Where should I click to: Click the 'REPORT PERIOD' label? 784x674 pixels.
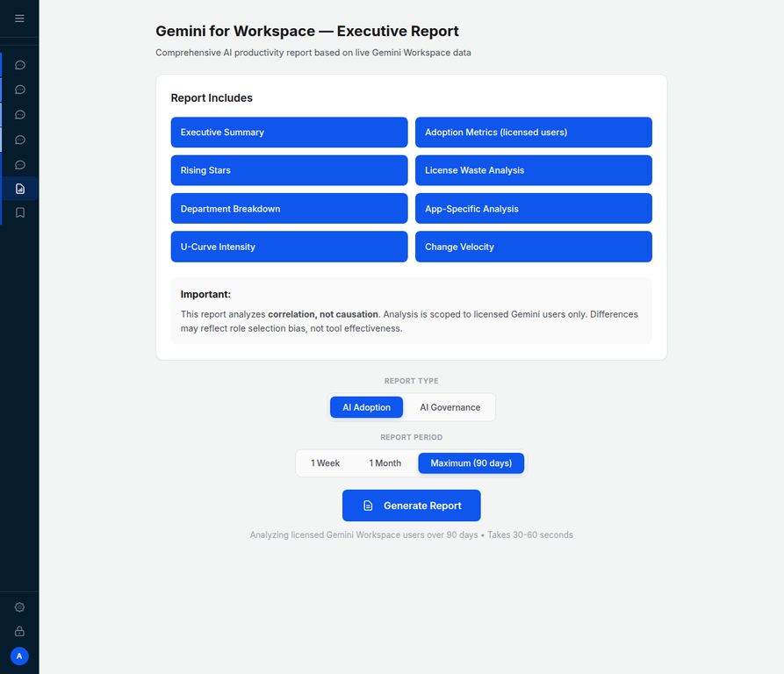coord(412,437)
